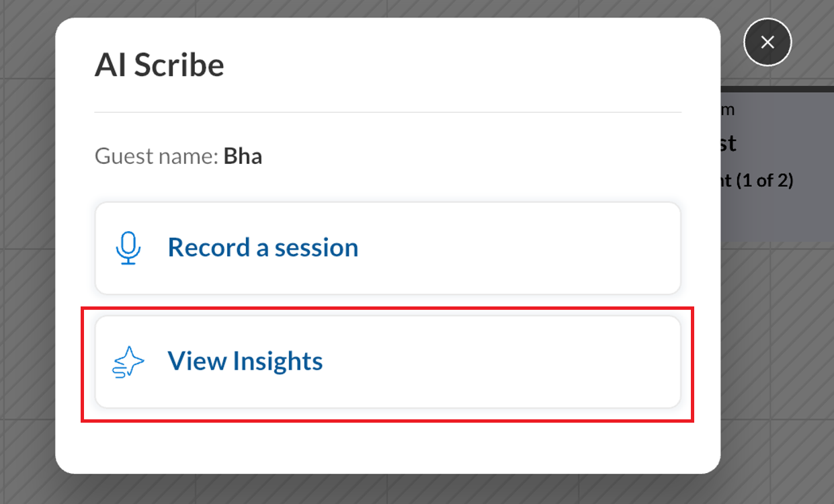This screenshot has height=504, width=834.
Task: Click the AI Scribe dialog title
Action: point(159,65)
